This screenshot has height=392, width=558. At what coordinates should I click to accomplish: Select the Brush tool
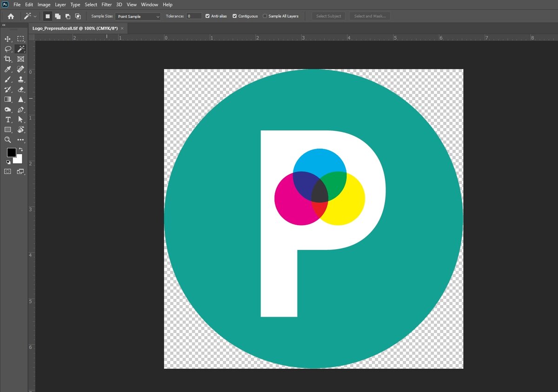[7, 79]
